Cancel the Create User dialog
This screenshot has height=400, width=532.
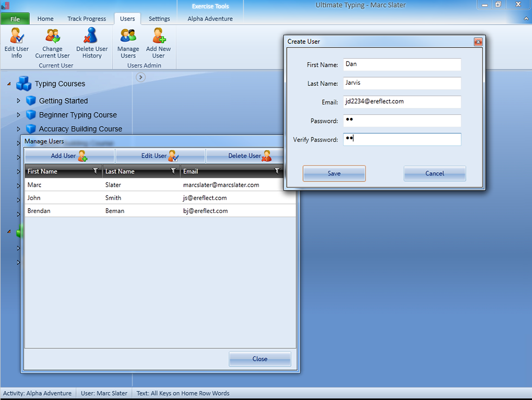434,173
